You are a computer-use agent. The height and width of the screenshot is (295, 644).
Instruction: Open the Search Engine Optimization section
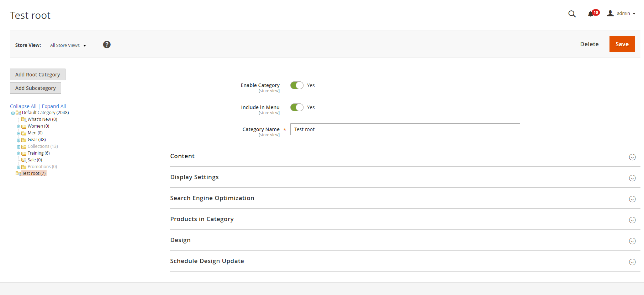[212, 198]
